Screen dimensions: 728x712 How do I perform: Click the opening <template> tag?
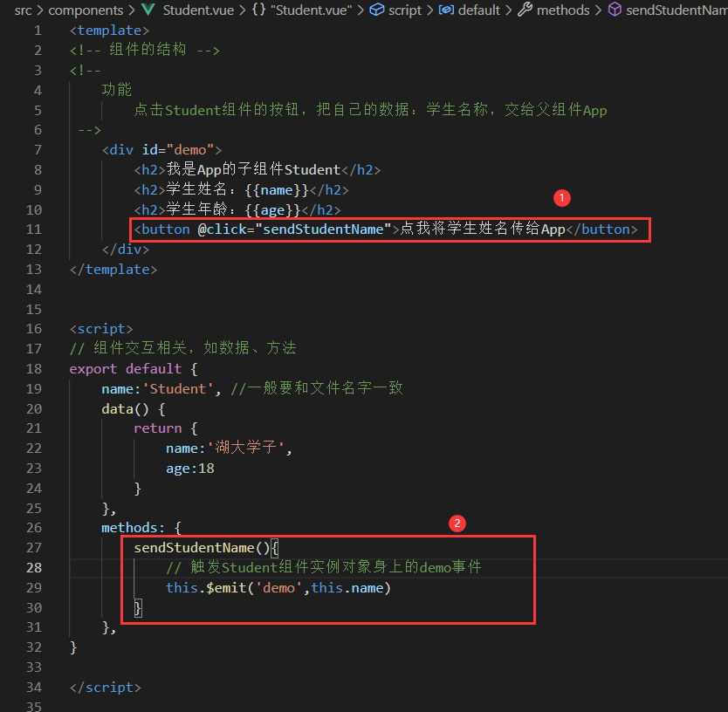coord(110,31)
